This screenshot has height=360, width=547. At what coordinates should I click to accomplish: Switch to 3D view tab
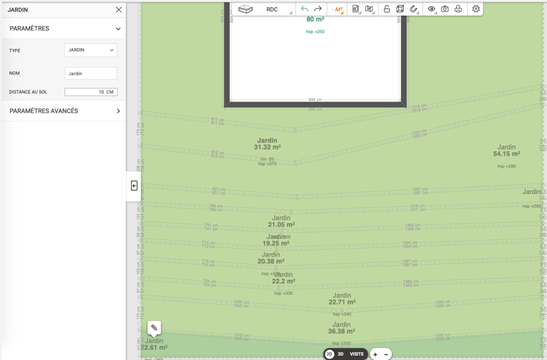tap(340, 354)
